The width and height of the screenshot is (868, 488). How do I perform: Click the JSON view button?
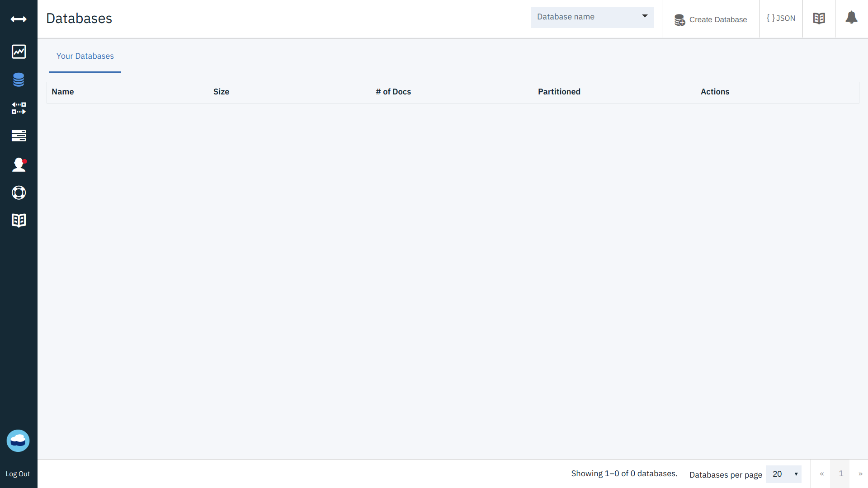coord(781,19)
